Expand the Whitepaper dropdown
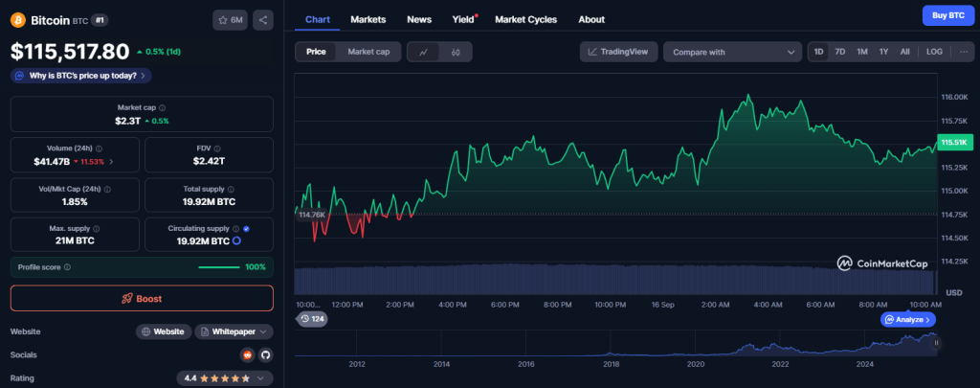The width and height of the screenshot is (980, 388). pos(234,331)
